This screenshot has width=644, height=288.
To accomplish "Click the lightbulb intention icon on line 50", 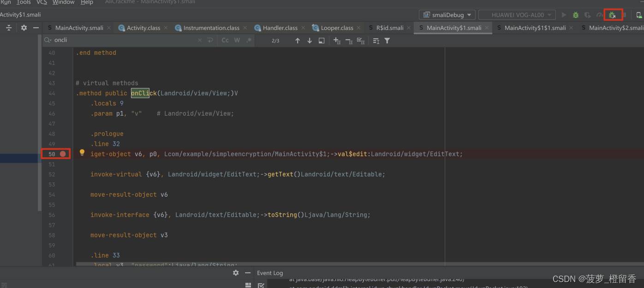I will [x=82, y=153].
